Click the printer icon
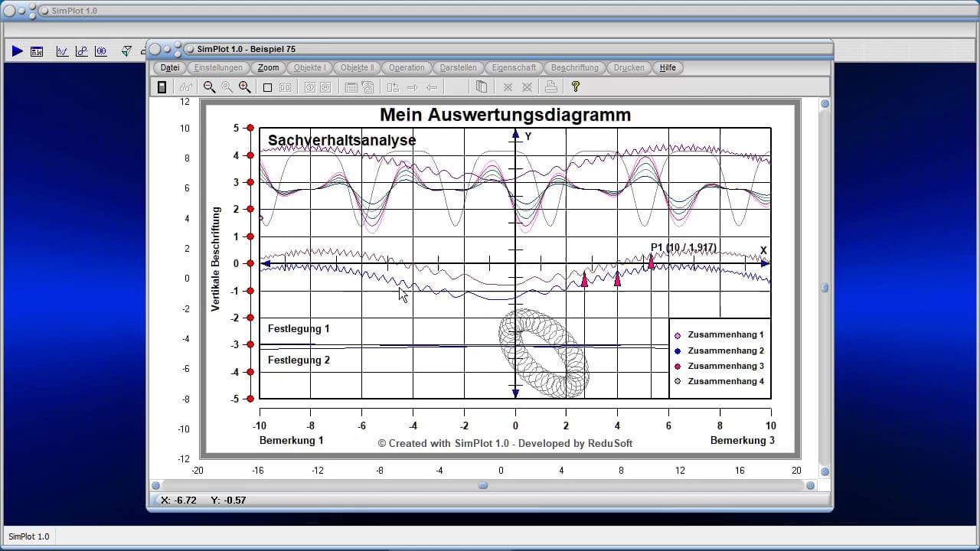980x551 pixels. pos(550,87)
